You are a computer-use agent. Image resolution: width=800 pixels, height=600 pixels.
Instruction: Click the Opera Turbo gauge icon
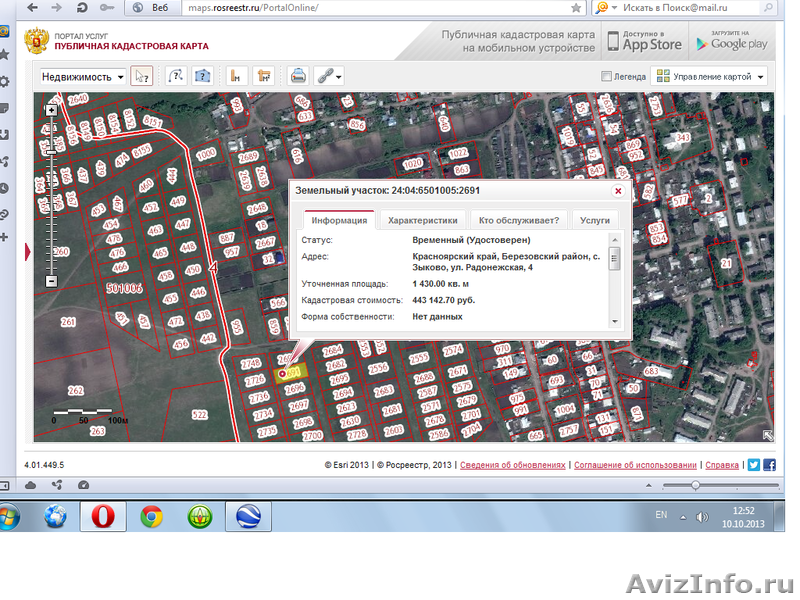pos(84,485)
